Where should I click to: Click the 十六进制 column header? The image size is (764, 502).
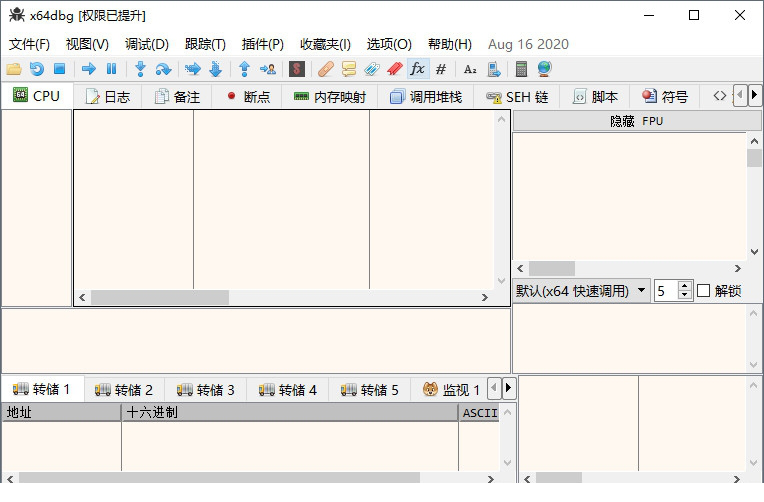pyautogui.click(x=289, y=413)
